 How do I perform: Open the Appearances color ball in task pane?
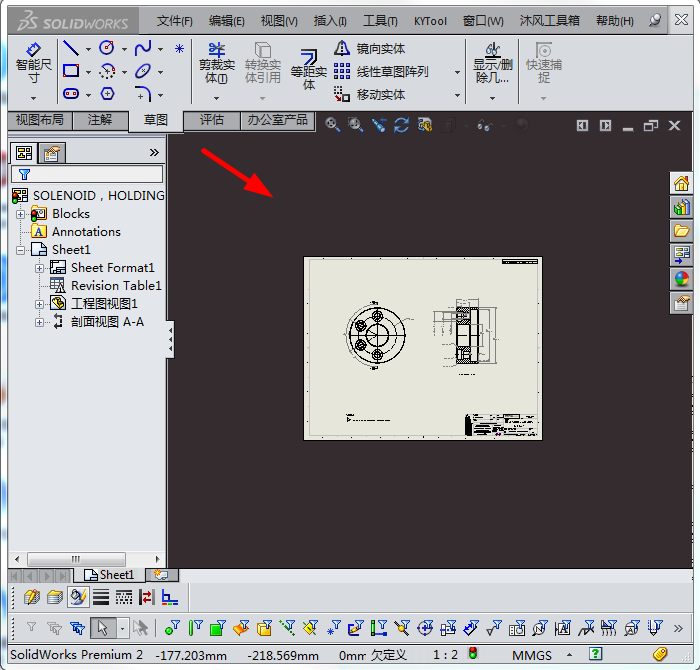[682, 279]
